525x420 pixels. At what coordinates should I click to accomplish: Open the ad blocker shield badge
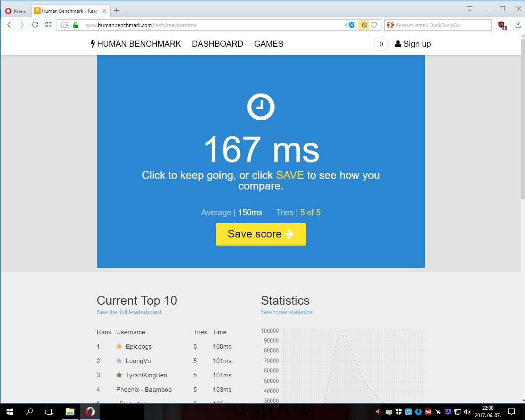tap(349, 25)
